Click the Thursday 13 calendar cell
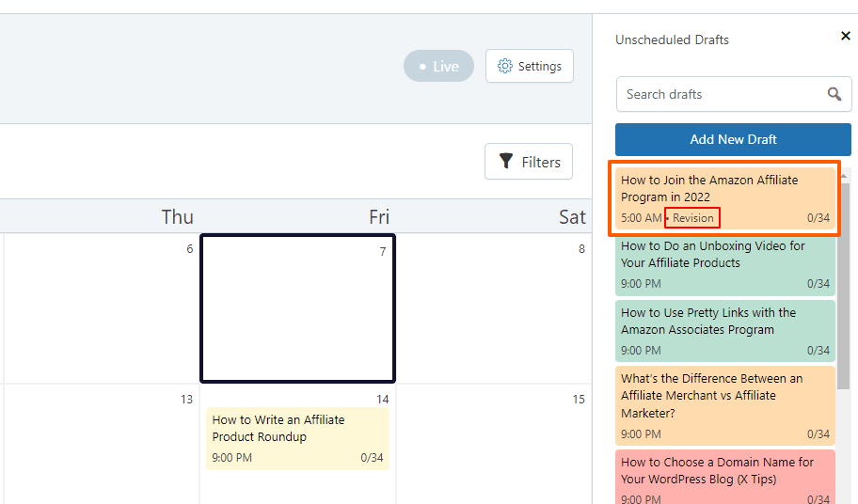 101,444
